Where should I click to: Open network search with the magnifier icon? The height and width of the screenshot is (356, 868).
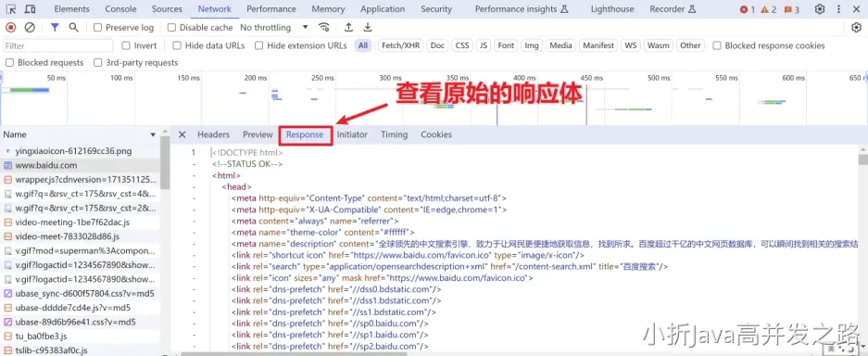tap(73, 28)
